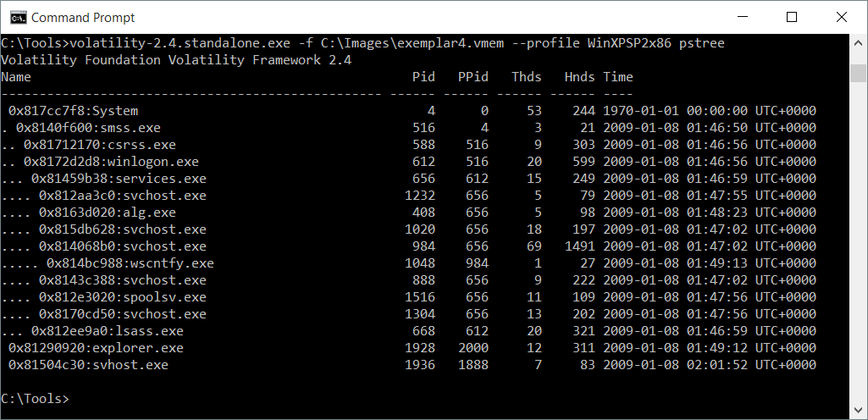Close the Command Prompt window

pyautogui.click(x=842, y=17)
